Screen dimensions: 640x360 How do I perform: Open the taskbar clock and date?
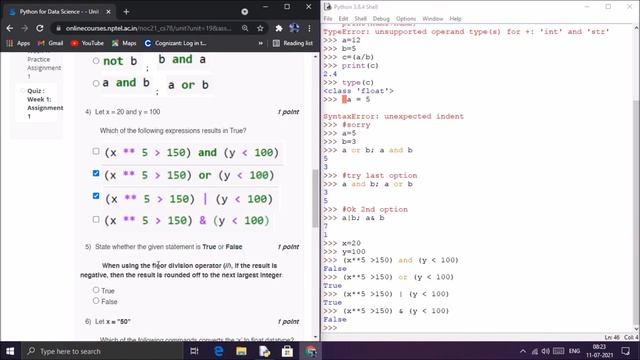pos(600,351)
